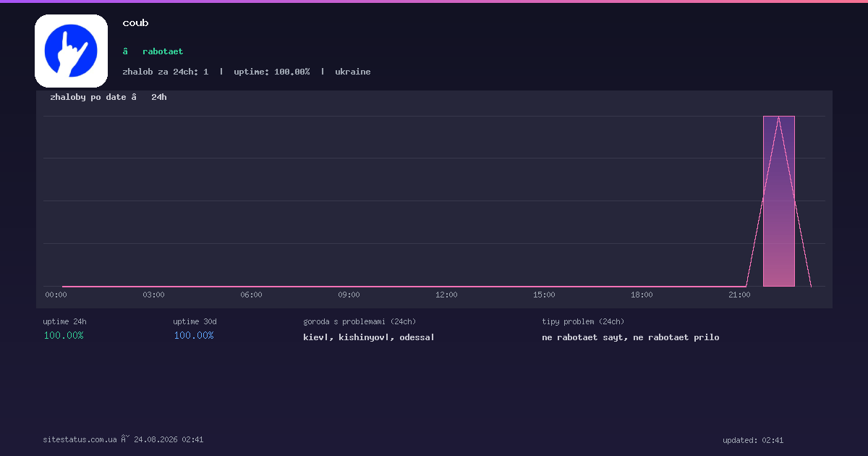Click 'goroda s problemami (24ch)' heading
868x456 pixels.
(359, 321)
